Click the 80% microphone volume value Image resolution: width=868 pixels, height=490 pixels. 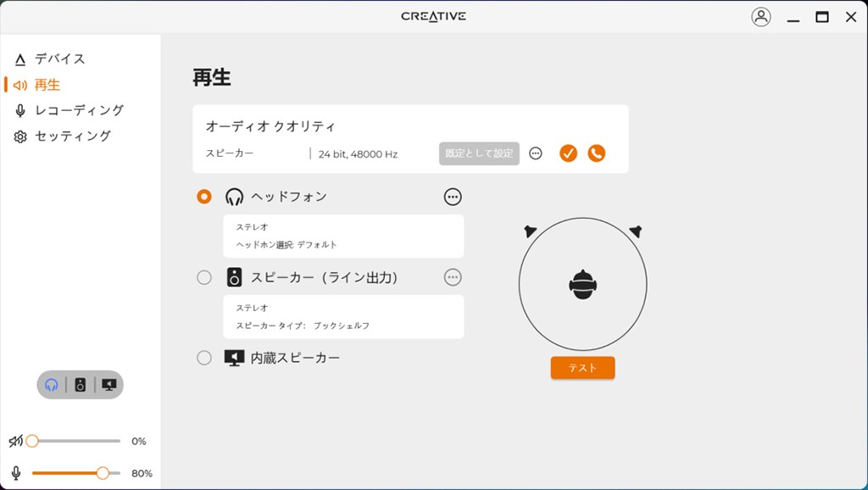[x=142, y=473]
